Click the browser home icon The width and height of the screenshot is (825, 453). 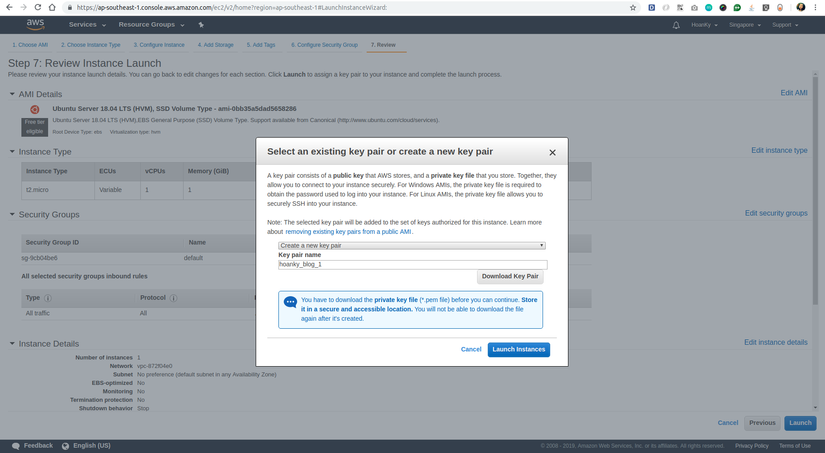click(x=52, y=7)
